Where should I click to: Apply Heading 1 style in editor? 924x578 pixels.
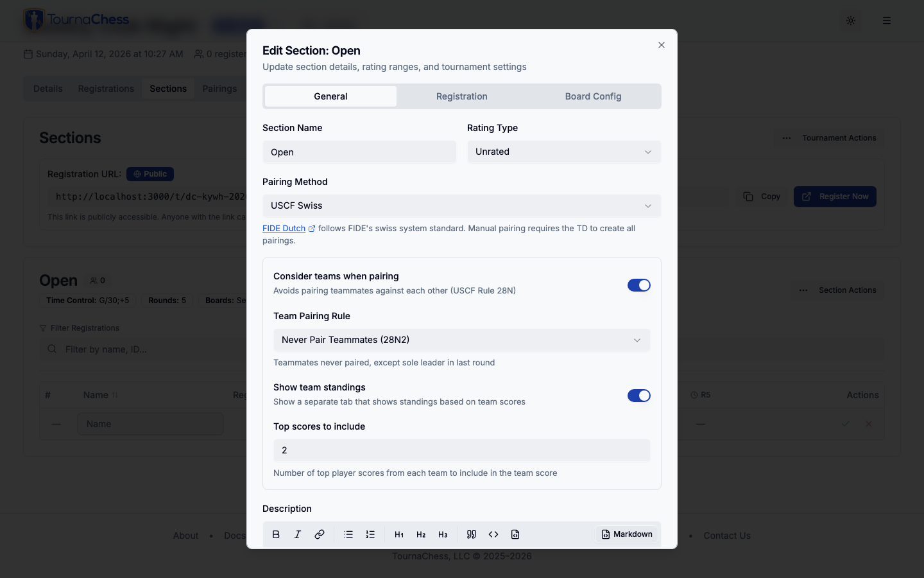click(399, 534)
